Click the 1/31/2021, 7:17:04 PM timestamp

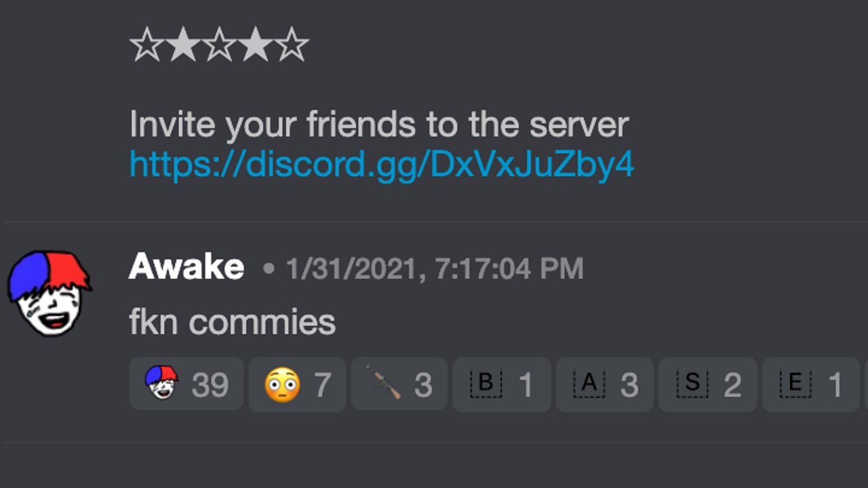point(434,269)
